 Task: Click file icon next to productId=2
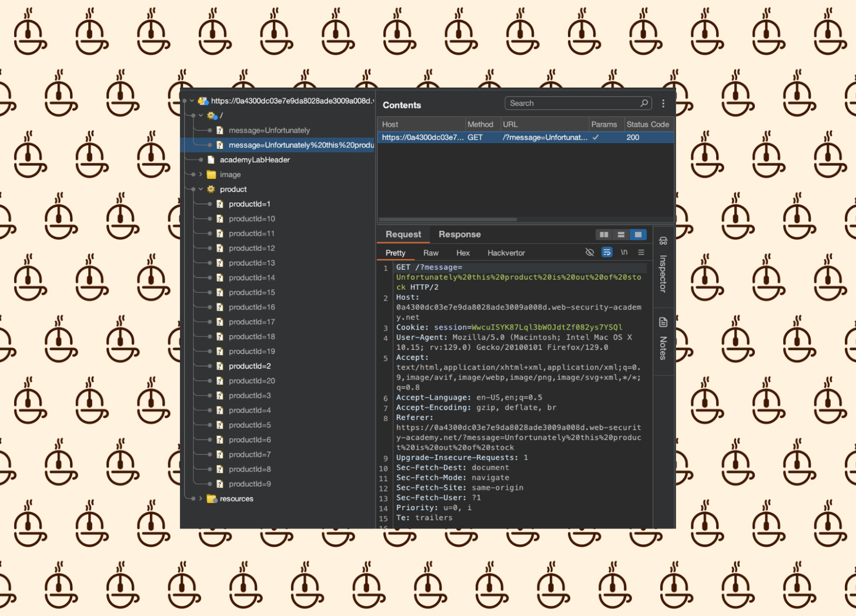220,366
